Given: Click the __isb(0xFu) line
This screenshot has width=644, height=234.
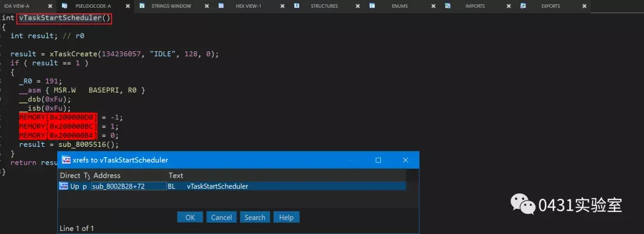Looking at the screenshot, I should [45, 108].
